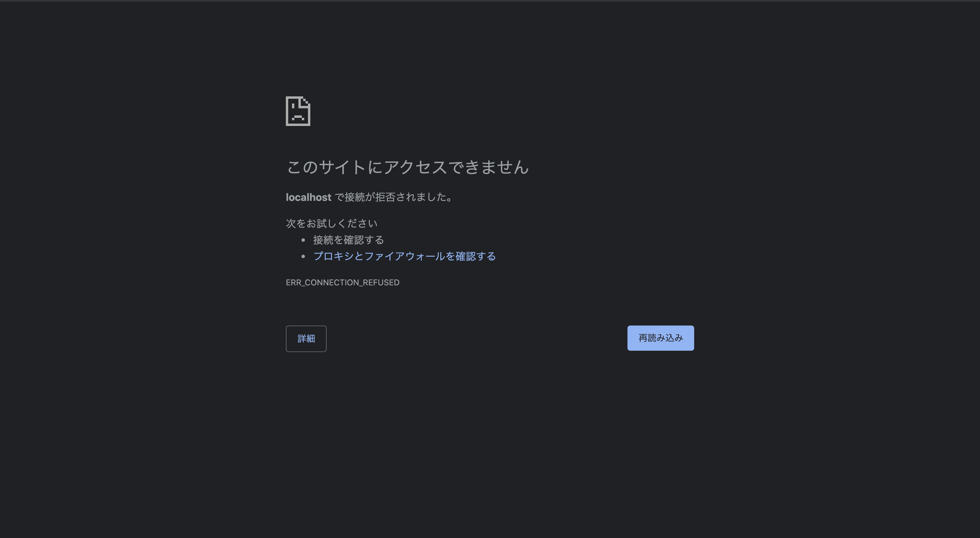This screenshot has width=980, height=538.
Task: Click the 次をお試しください suggestion text
Action: (x=331, y=223)
